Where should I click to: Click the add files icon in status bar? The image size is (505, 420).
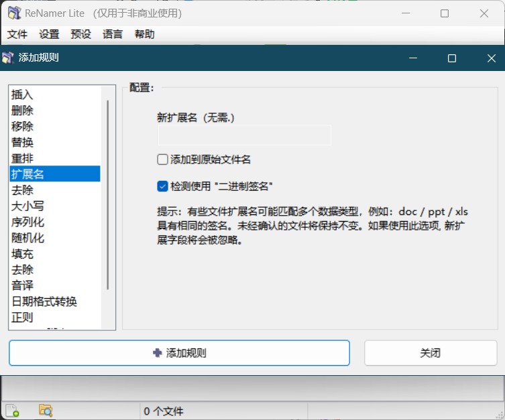[x=13, y=411]
